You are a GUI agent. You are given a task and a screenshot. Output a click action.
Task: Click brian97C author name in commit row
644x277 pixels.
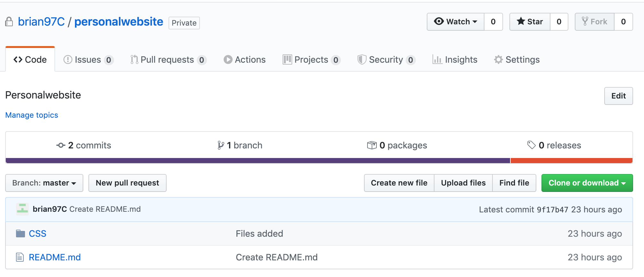(x=50, y=209)
